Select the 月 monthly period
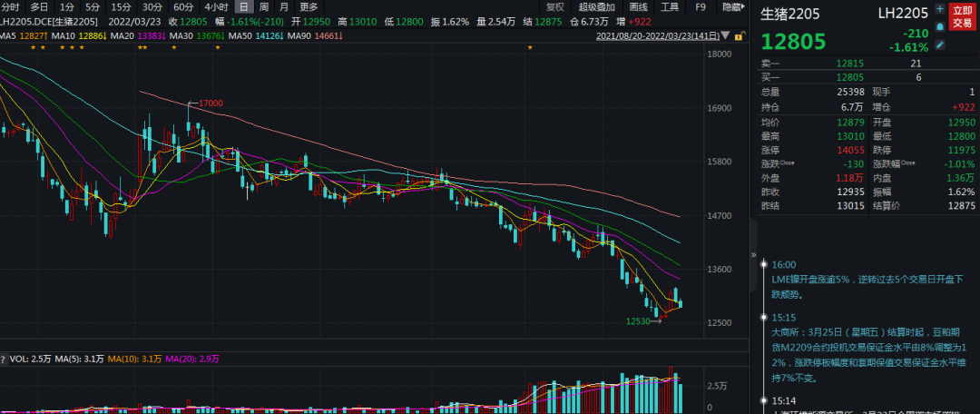The height and width of the screenshot is (414, 980). (x=284, y=7)
